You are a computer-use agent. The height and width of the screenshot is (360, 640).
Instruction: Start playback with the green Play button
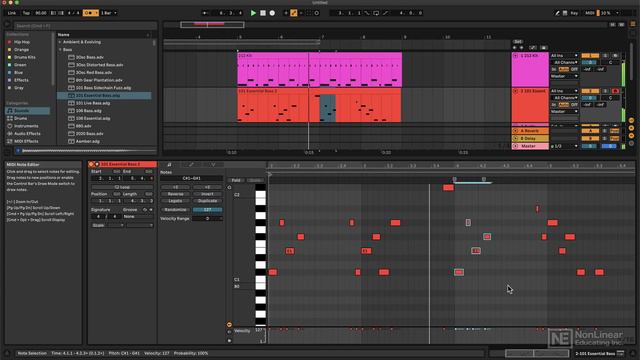(x=253, y=13)
